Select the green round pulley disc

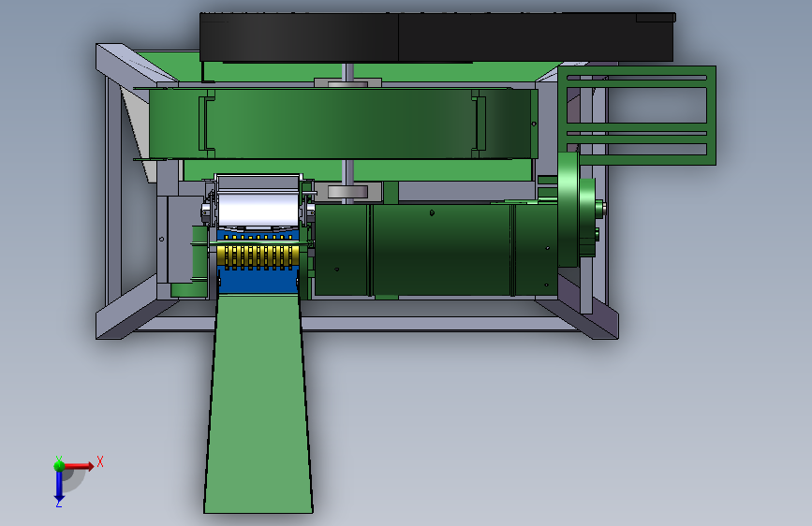569,209
